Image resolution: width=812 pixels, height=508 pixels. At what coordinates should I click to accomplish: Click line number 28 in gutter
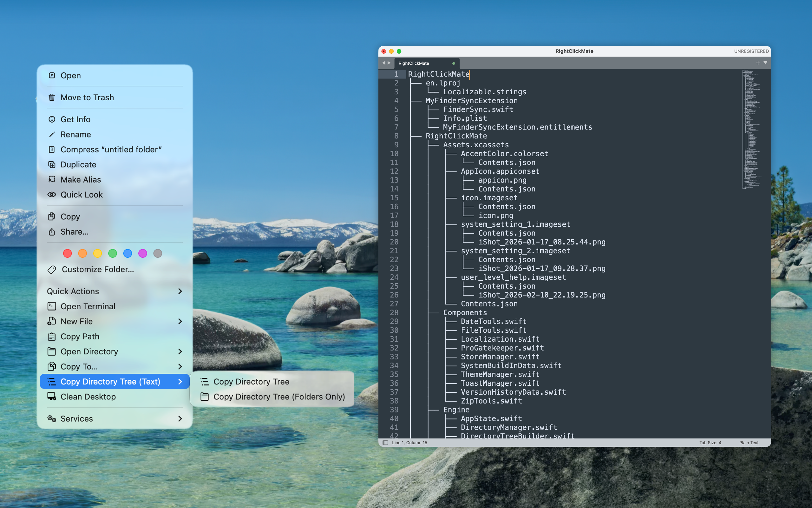[x=394, y=312]
